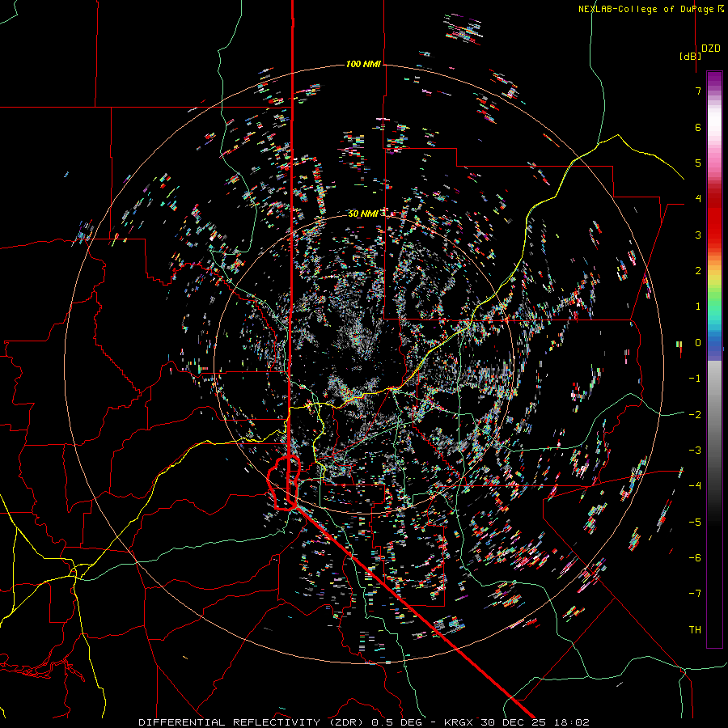
Task: Click the 1 value on color scale
Action: pyautogui.click(x=698, y=307)
